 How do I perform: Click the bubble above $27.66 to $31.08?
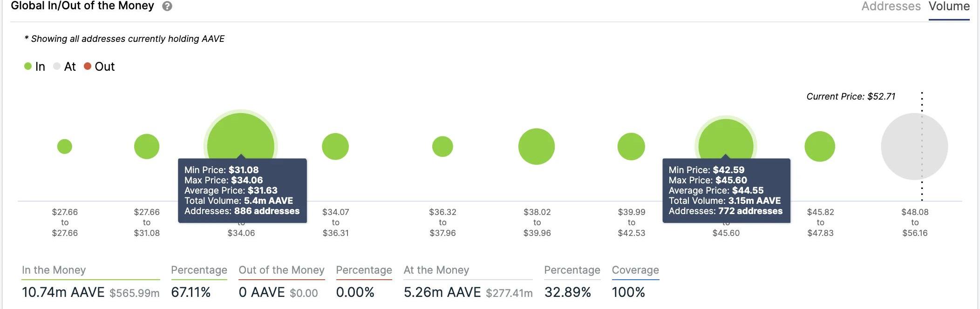(147, 147)
